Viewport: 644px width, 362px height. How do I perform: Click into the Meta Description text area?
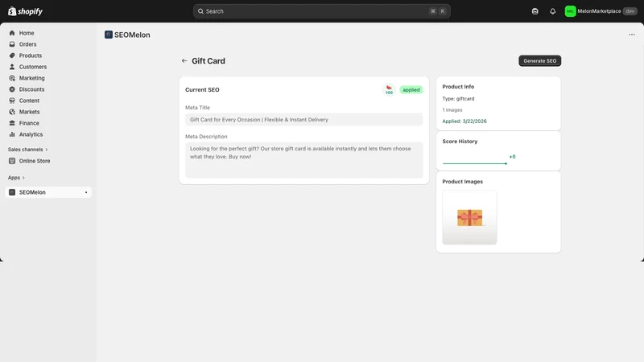click(304, 160)
